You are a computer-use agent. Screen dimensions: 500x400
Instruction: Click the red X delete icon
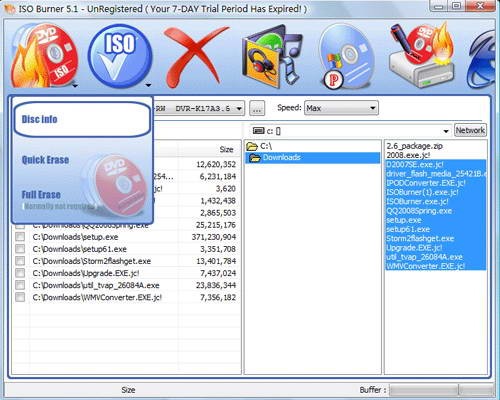pyautogui.click(x=196, y=57)
